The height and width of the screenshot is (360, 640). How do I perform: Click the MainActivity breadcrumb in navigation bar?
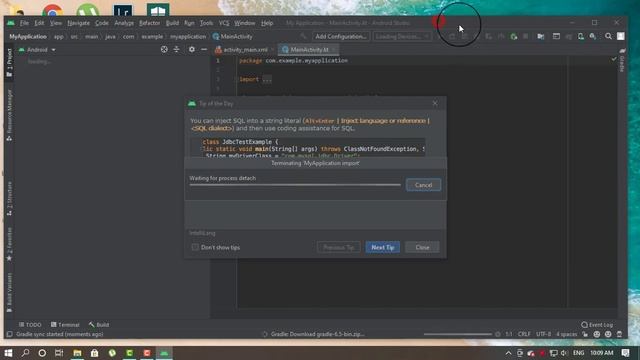click(233, 36)
